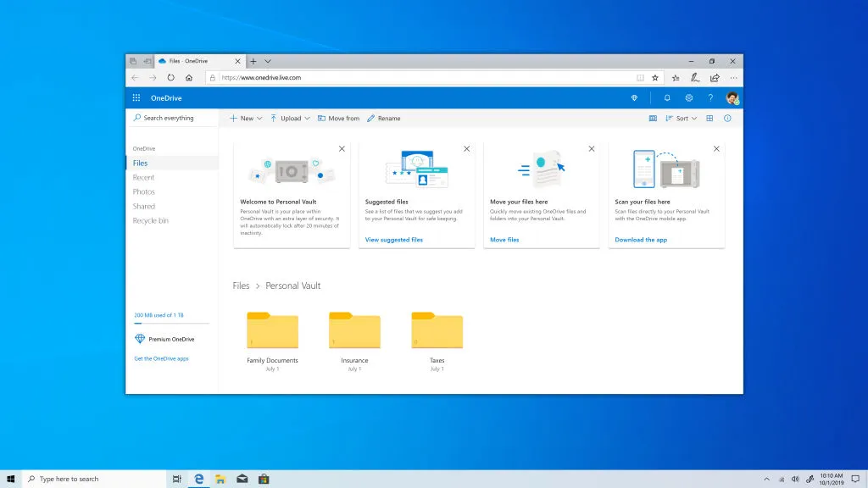Add page to favorites with star icon
This screenshot has height=488, width=868.
[654, 77]
